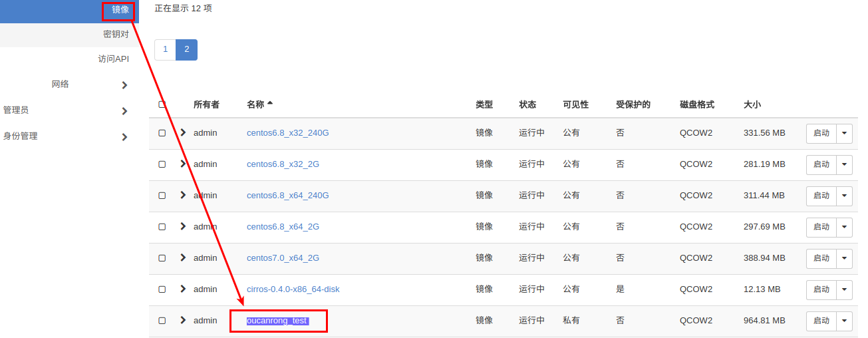
Task: Open 密钥对 in the sidebar
Action: (116, 34)
